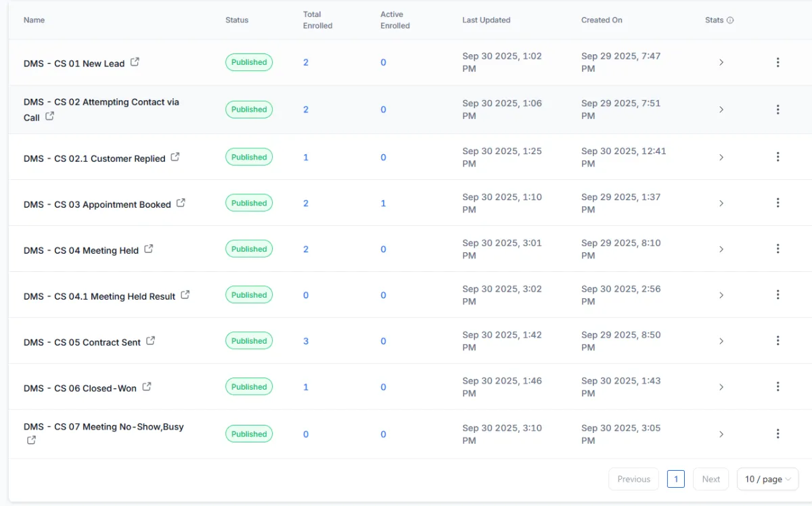
Task: Open three-dot actions for CS 07 Meeting No-Show,Busy
Action: coord(777,434)
